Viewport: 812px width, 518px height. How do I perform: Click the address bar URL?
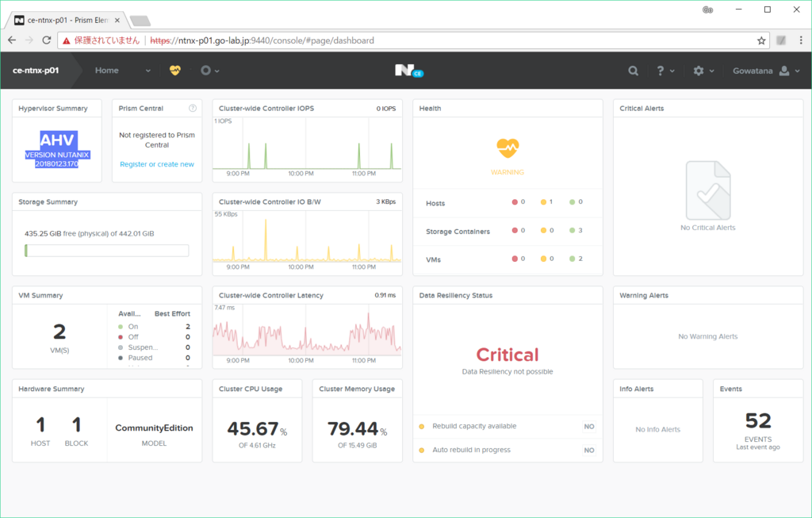click(x=262, y=40)
